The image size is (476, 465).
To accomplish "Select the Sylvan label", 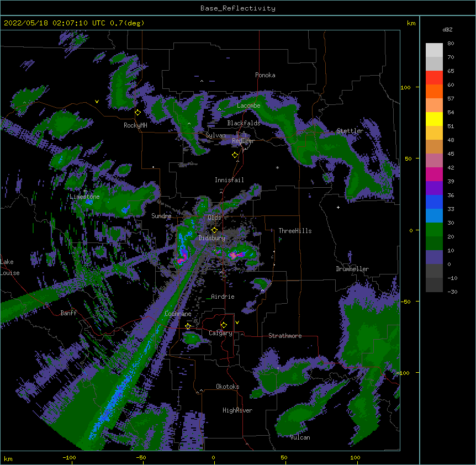I will click(x=215, y=135).
